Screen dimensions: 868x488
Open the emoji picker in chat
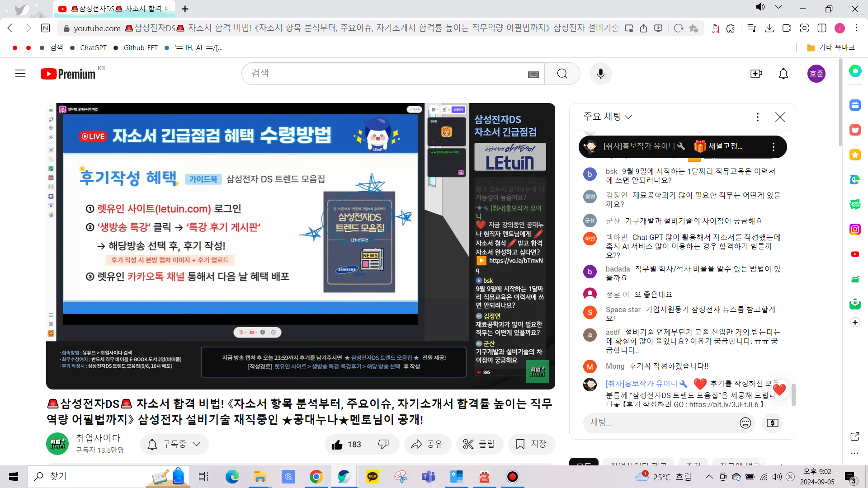click(745, 423)
